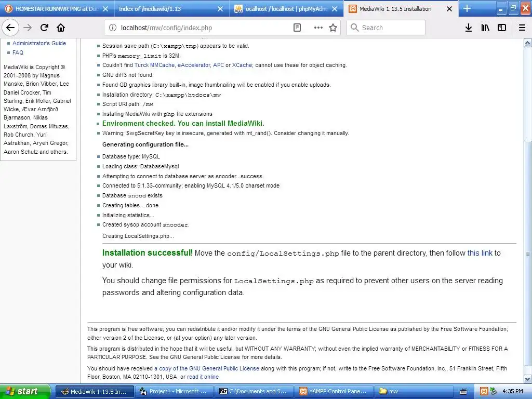Open the Windows start menu
Screen dimensions: 532x399
[x=25, y=392]
